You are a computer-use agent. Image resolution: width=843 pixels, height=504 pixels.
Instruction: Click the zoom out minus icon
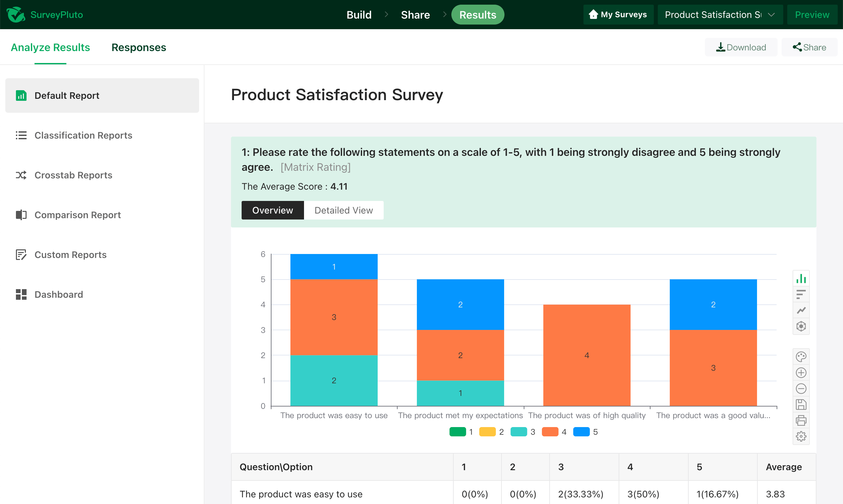click(x=801, y=389)
